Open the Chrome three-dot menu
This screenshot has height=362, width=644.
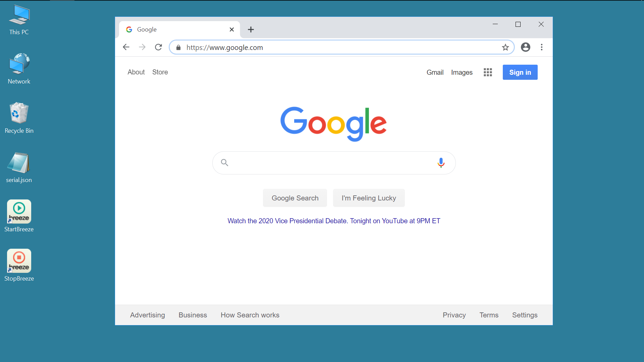tap(541, 47)
